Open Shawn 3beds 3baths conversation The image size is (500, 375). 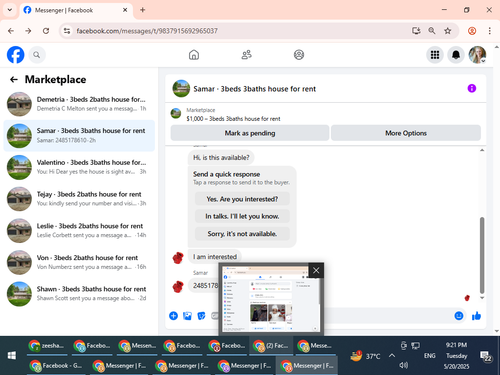[79, 294]
